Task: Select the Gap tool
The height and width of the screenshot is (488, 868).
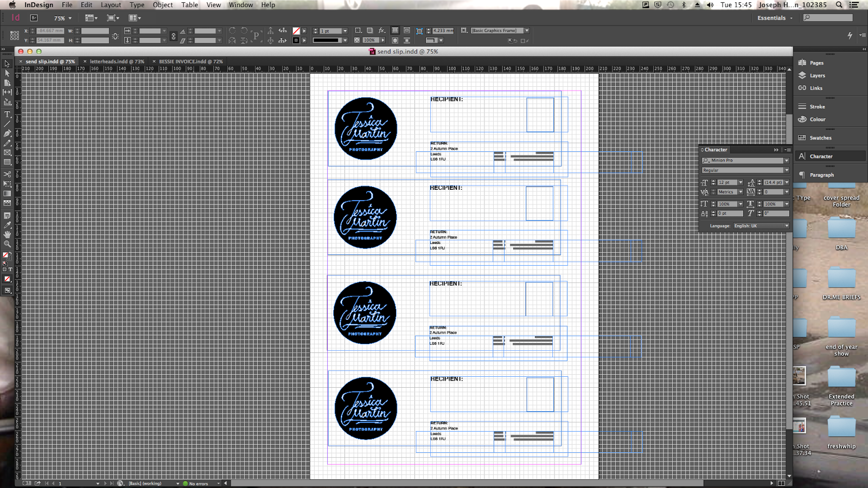Action: (7, 93)
